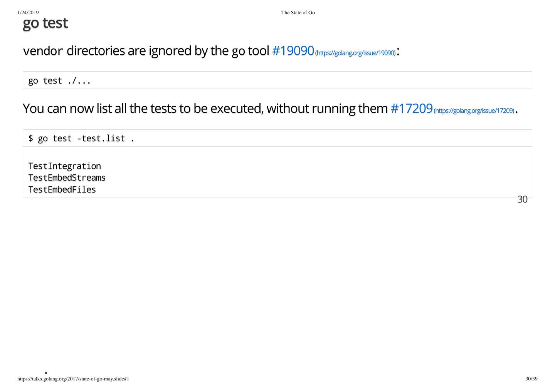Click the small black mark above footer URL
Image resolution: width=555 pixels, height=392 pixels.
tap(46, 373)
